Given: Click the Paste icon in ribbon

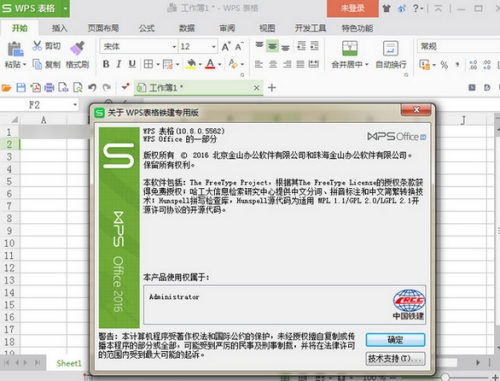Looking at the screenshot, I should click(15, 49).
